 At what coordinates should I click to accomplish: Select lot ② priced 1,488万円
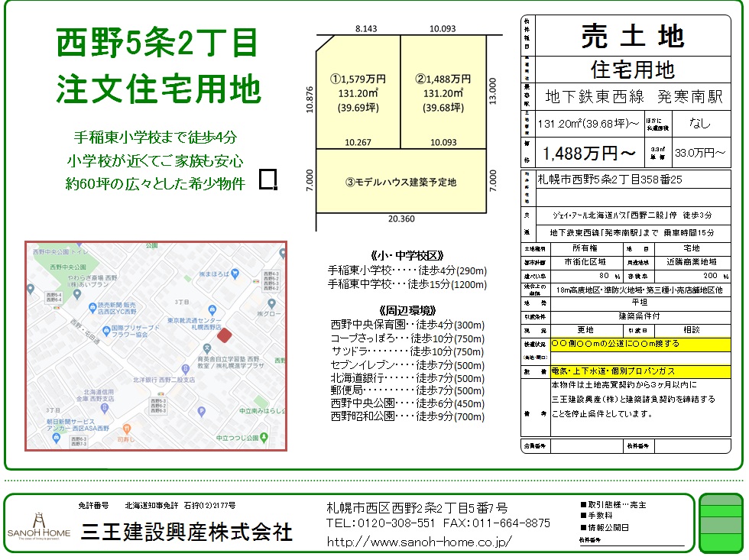(443, 93)
